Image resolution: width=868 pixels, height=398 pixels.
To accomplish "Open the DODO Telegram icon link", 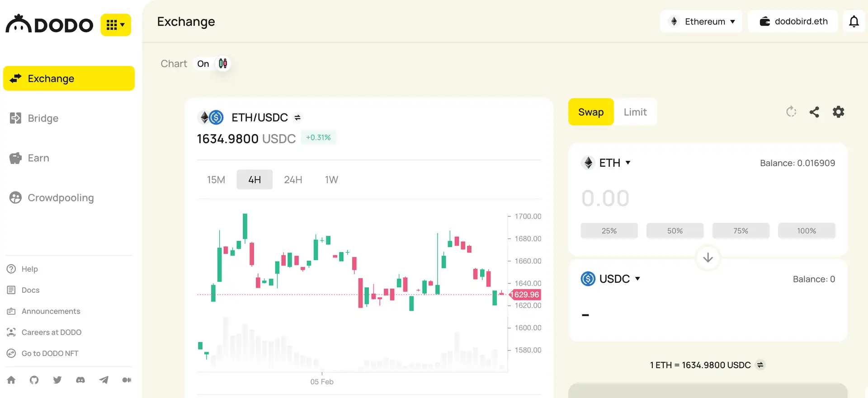I will tap(104, 380).
